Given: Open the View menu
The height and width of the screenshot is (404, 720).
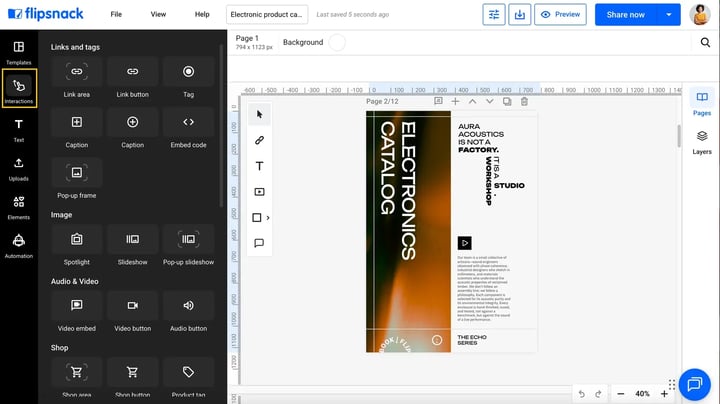Looking at the screenshot, I should pos(158,14).
